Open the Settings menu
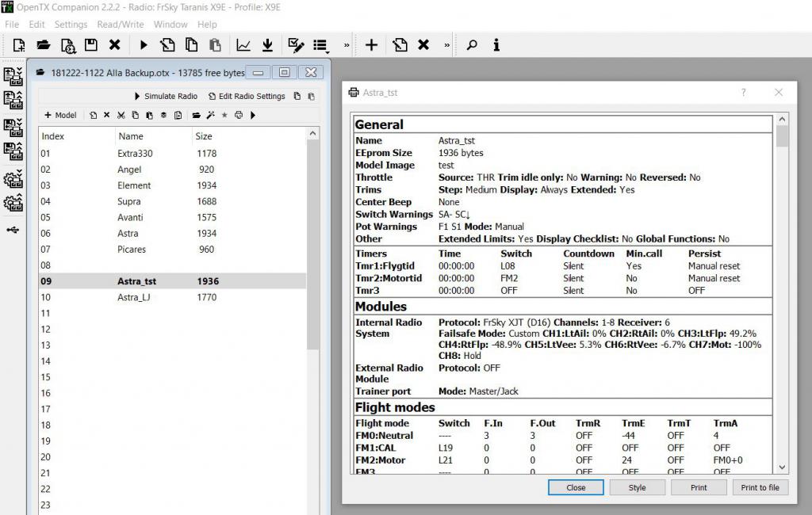 click(x=71, y=25)
